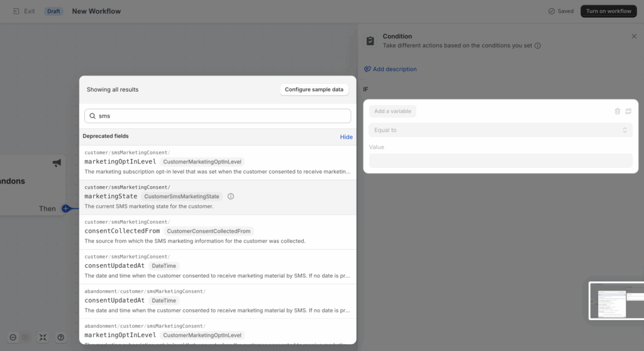Viewport: 644px width, 351px height.
Task: Select abandonment customer consentUpdatedAt field
Action: [218, 301]
